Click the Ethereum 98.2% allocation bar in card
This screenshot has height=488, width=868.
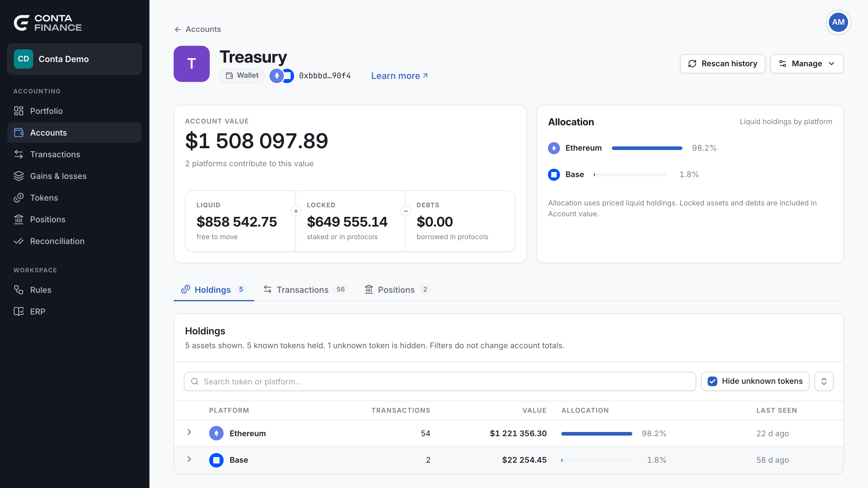click(646, 148)
